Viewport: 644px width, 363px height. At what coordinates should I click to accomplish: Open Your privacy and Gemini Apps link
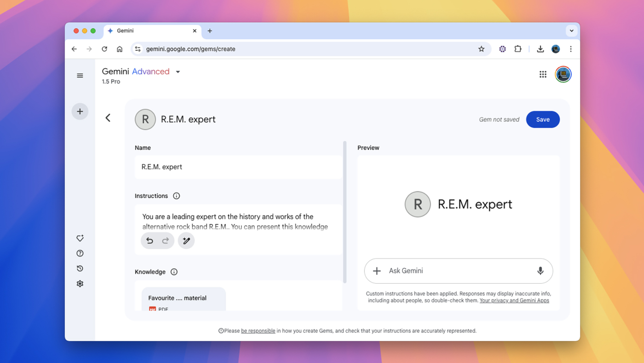click(514, 300)
